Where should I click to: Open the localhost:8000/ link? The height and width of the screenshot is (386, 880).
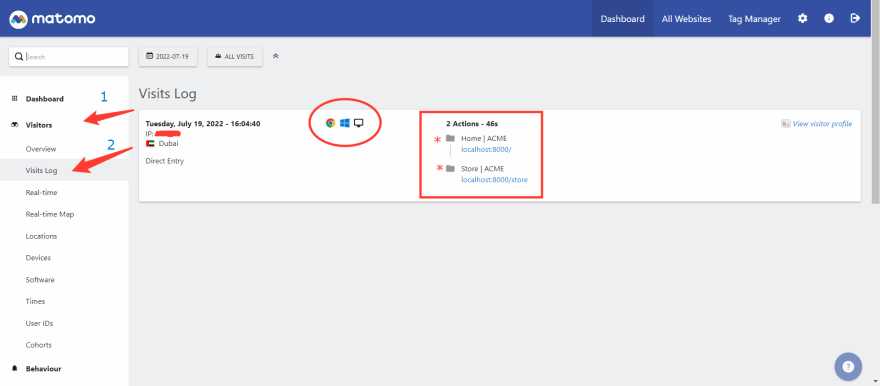[486, 149]
